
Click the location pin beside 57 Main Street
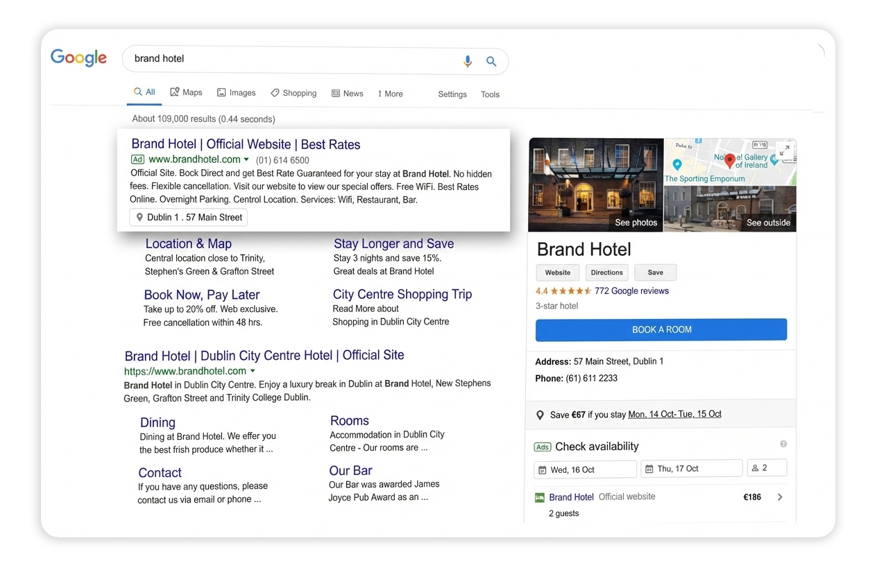pyautogui.click(x=139, y=217)
